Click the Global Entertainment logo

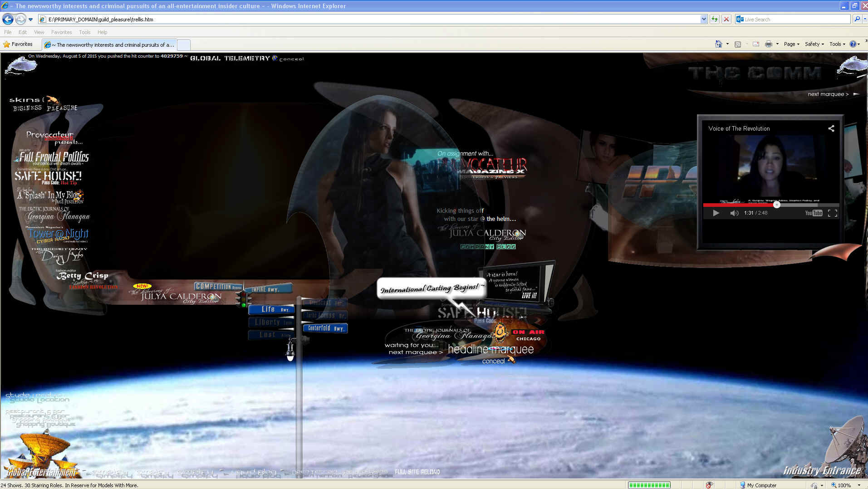coord(42,454)
